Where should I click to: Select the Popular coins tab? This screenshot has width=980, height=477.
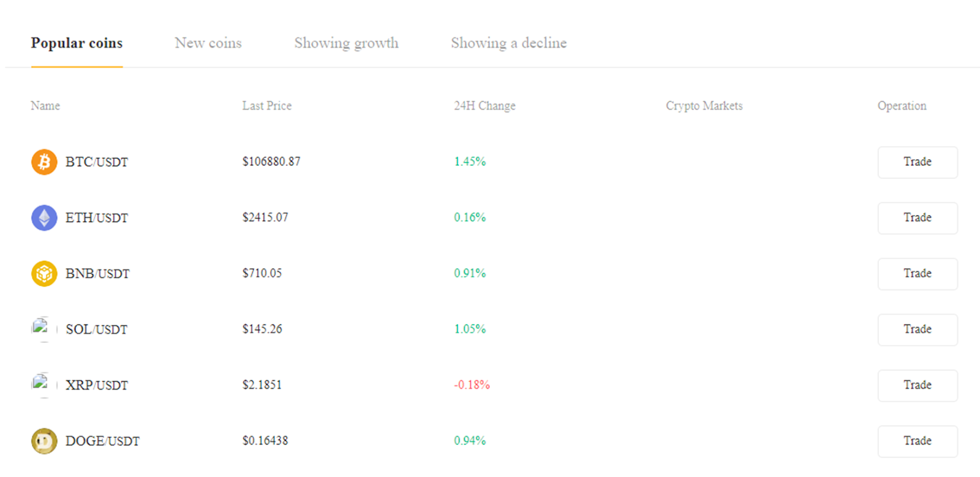pyautogui.click(x=77, y=43)
